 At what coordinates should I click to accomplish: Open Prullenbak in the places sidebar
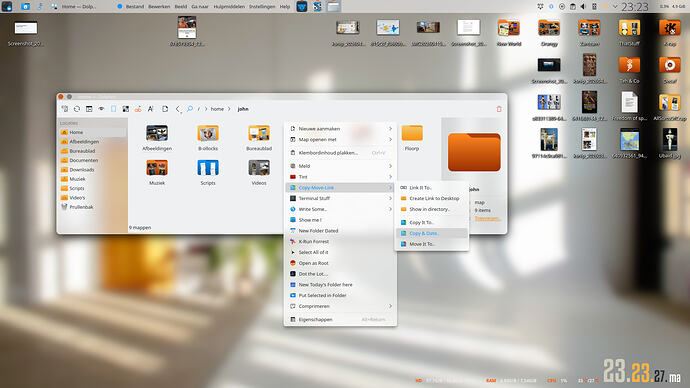click(92, 207)
